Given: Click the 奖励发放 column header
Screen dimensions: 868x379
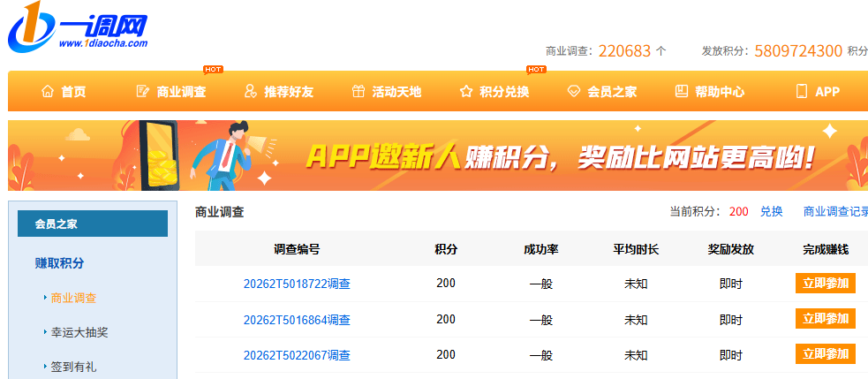Looking at the screenshot, I should coord(731,249).
